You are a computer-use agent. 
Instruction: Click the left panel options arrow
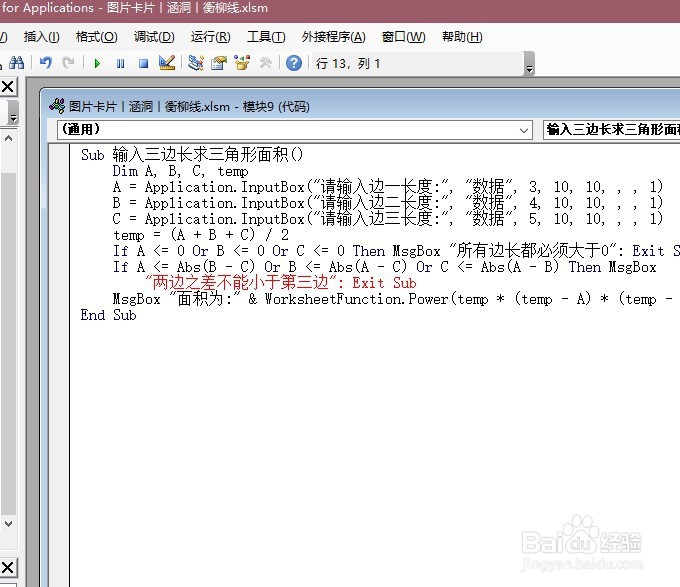tap(13, 114)
